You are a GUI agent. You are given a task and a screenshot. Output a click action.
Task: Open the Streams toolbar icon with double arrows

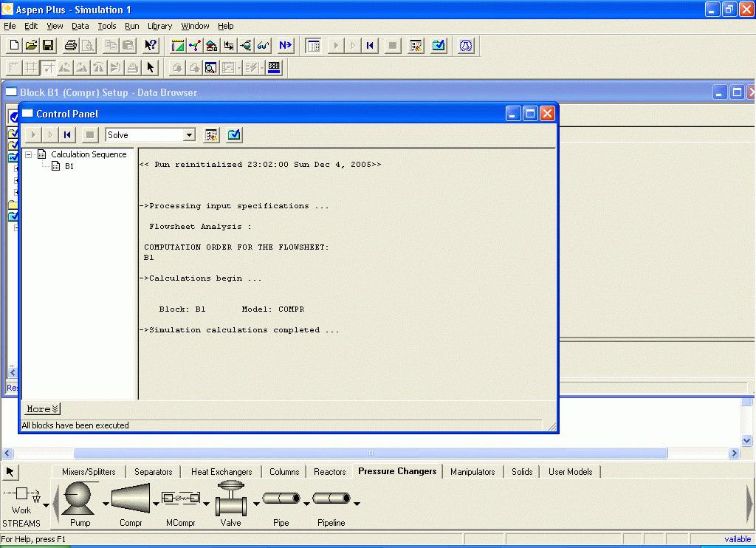coord(229,45)
